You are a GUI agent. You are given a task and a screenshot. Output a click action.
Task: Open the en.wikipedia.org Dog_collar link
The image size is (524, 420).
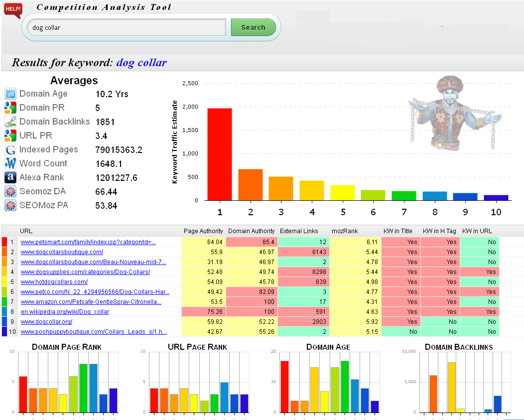click(65, 312)
